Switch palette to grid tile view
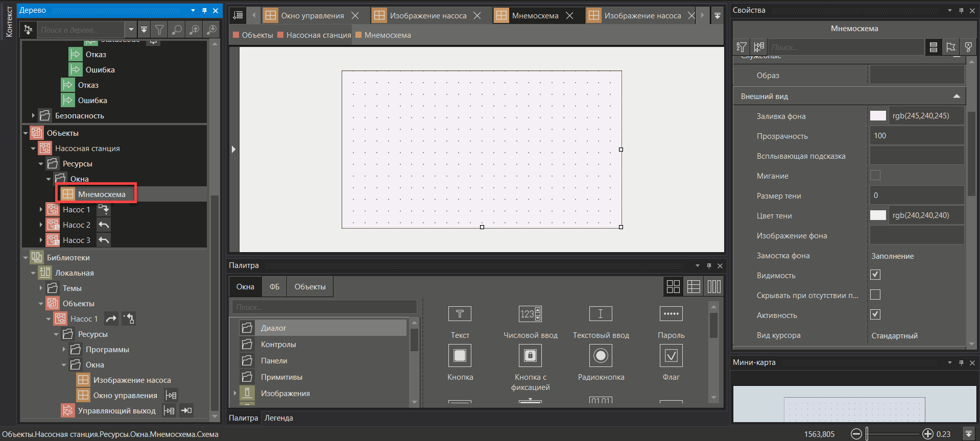The height and width of the screenshot is (441, 980). 673,287
